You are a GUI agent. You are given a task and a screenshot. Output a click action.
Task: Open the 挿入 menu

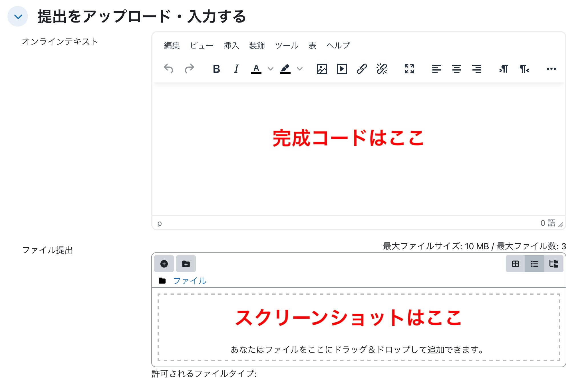click(231, 45)
